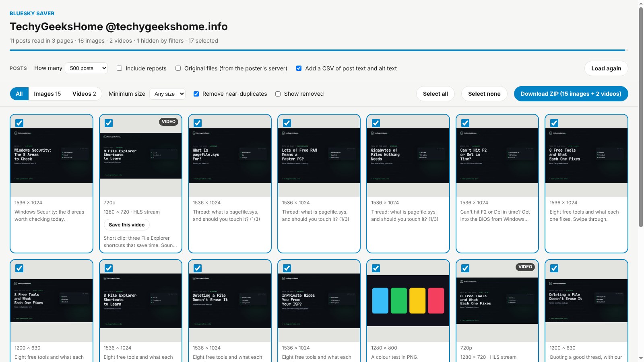
Task: Click the posts read summary line
Action: (x=114, y=41)
